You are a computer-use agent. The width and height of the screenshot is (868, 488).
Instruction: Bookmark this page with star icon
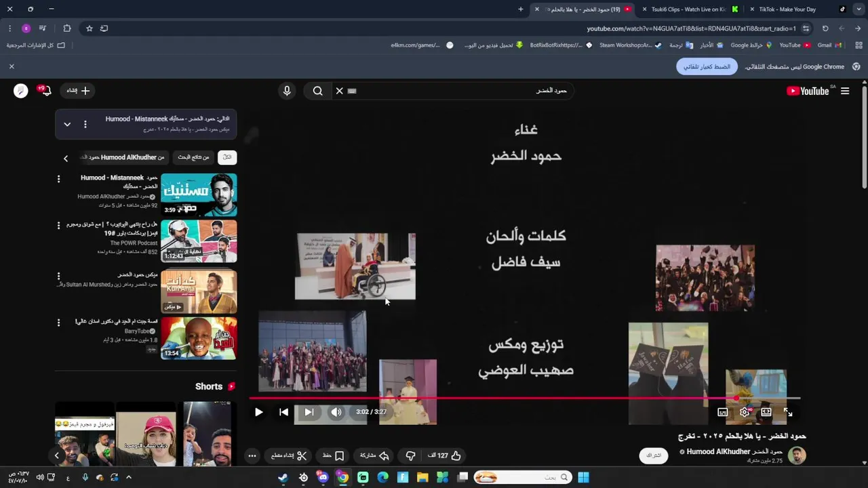89,28
